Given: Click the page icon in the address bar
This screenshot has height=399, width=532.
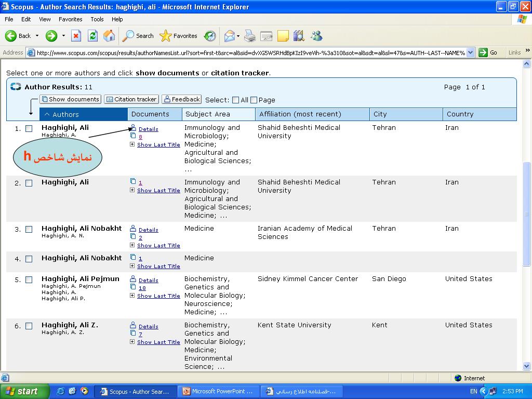Looking at the screenshot, I should 31,52.
